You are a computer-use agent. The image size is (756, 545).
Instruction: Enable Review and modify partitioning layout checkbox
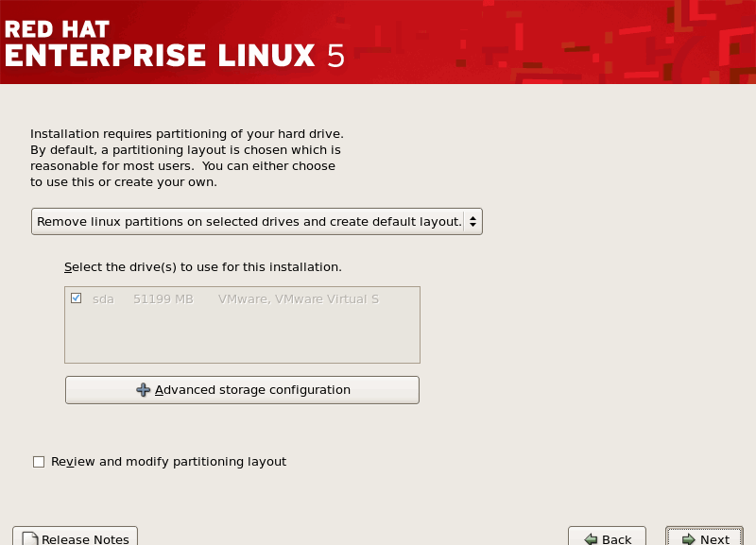39,462
